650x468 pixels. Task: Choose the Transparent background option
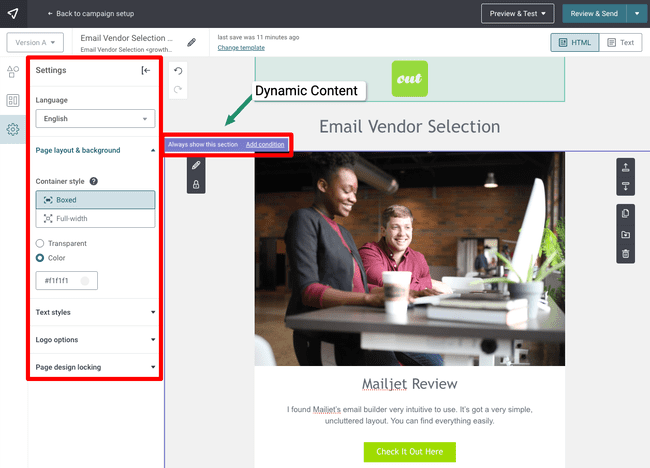coord(40,243)
